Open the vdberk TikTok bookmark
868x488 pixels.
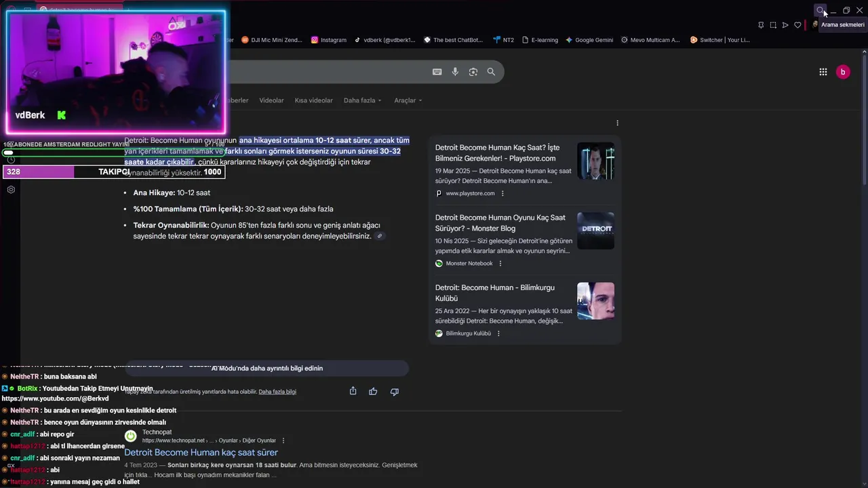coord(384,40)
